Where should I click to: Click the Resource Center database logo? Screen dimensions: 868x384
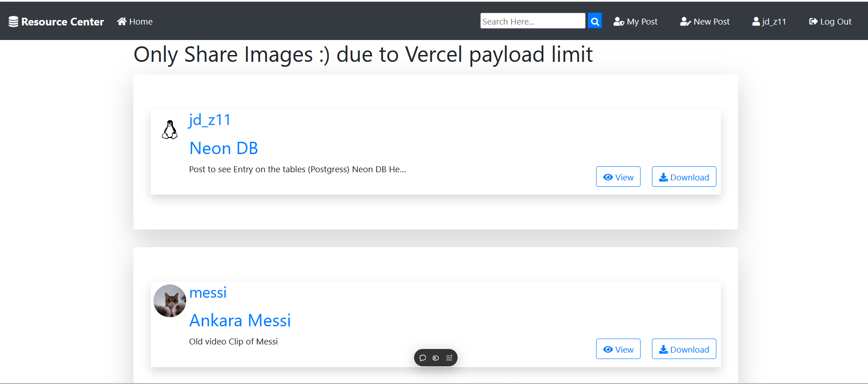click(14, 21)
